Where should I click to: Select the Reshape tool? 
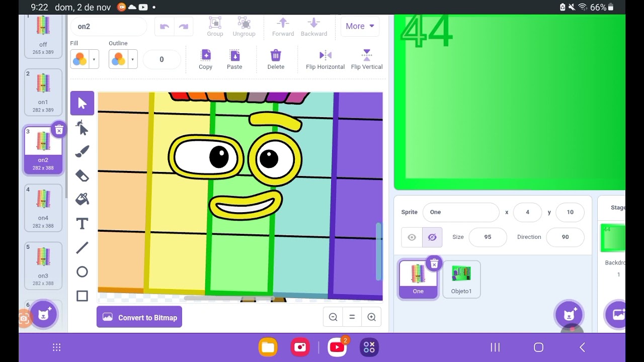click(x=82, y=128)
